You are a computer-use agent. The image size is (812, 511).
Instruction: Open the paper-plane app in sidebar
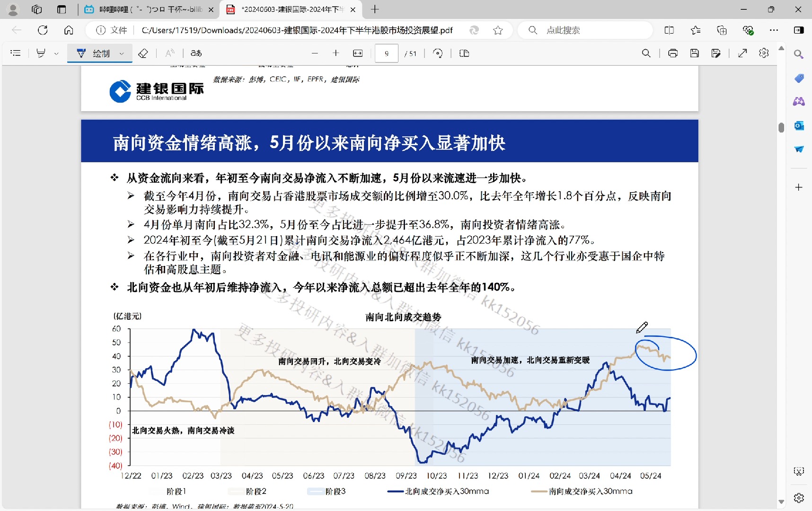(799, 149)
